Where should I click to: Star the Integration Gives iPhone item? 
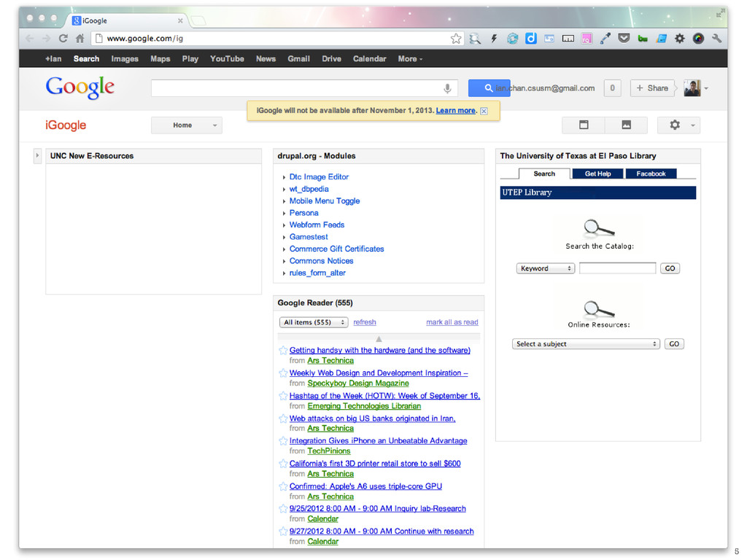point(283,441)
